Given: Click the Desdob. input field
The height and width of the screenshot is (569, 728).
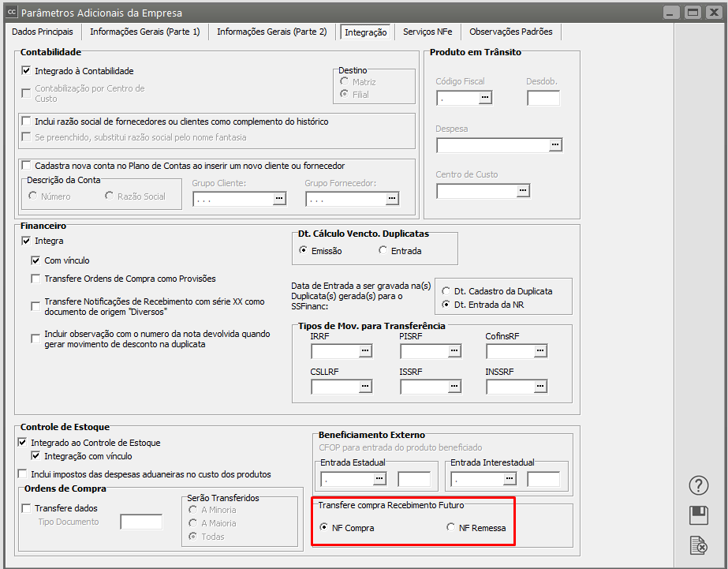Looking at the screenshot, I should pyautogui.click(x=543, y=98).
